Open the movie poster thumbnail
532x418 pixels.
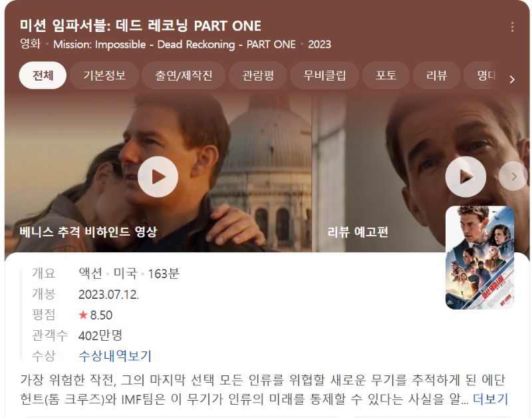[x=479, y=258]
